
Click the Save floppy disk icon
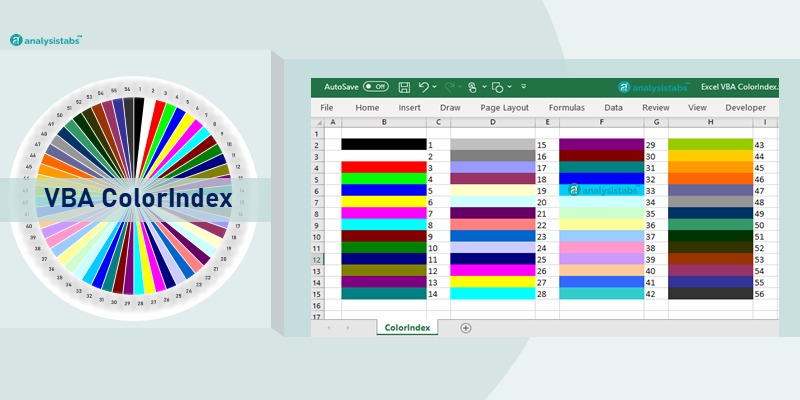point(404,87)
